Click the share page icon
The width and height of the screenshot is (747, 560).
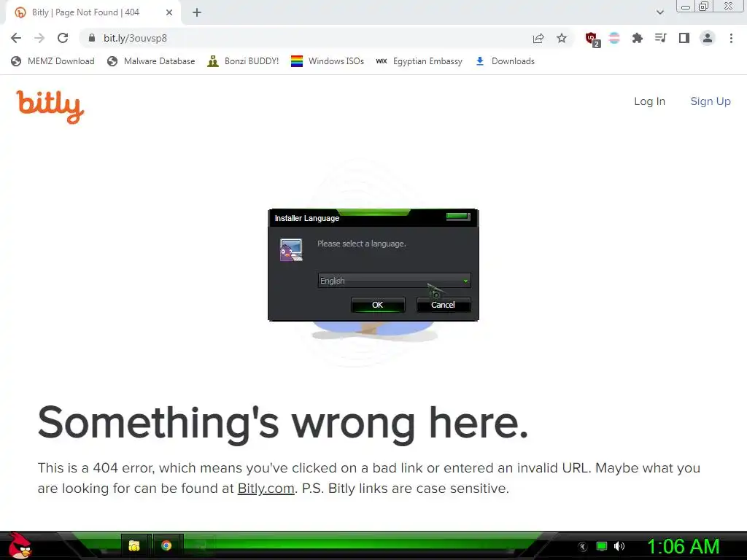point(538,38)
